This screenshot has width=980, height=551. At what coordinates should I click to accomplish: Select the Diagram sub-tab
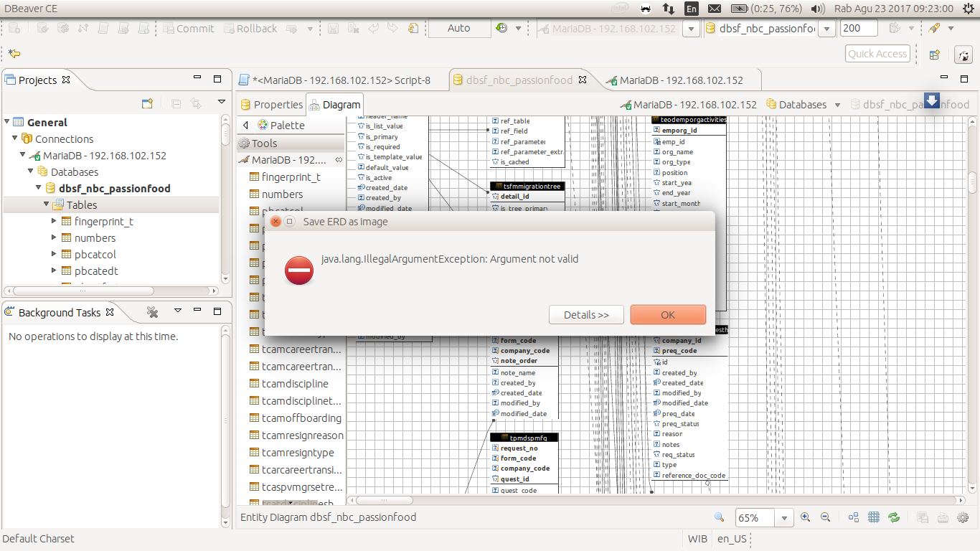334,105
